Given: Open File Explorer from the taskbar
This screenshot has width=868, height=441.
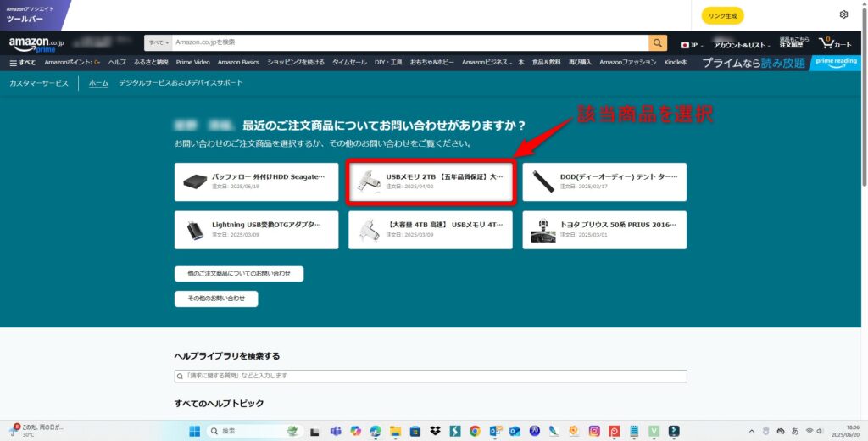Looking at the screenshot, I should pyautogui.click(x=395, y=431).
